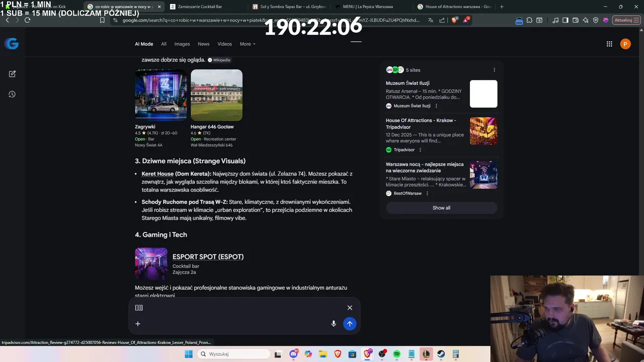Image resolution: width=644 pixels, height=362 pixels.
Task: Open the Google apps grid
Action: point(609,44)
